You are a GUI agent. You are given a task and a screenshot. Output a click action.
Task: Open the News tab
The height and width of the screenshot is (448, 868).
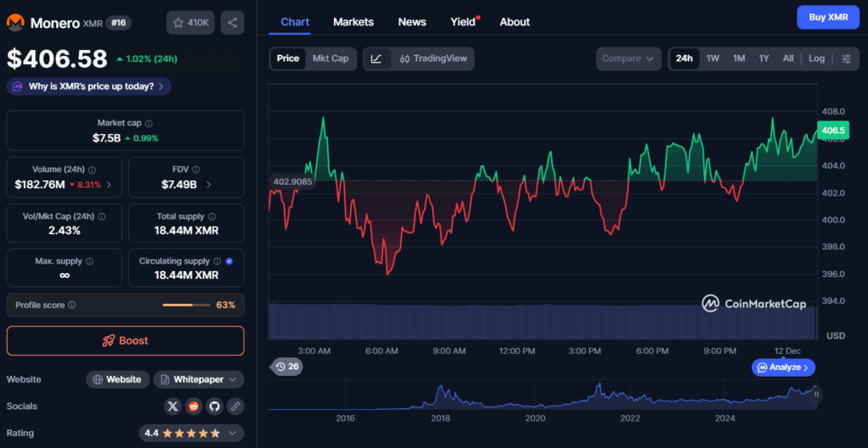(x=412, y=22)
